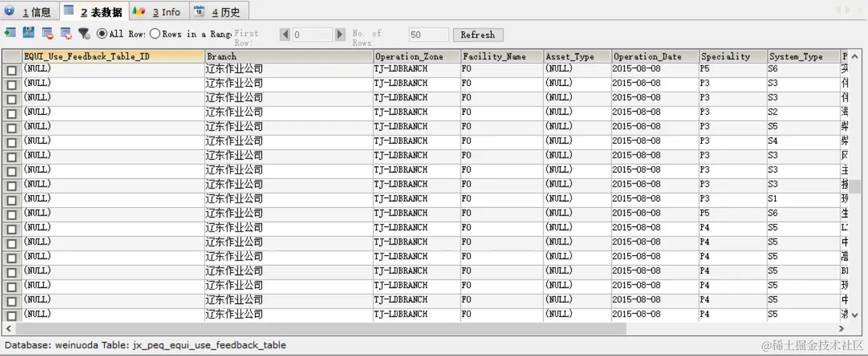
Task: Click the S4 System_Type cell
Action: (x=803, y=141)
